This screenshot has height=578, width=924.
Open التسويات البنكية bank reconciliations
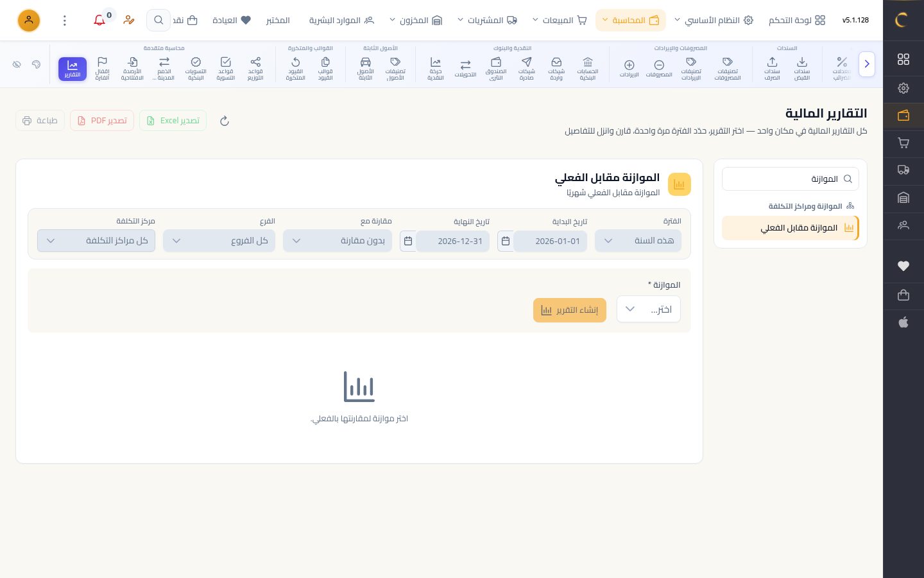click(x=196, y=69)
